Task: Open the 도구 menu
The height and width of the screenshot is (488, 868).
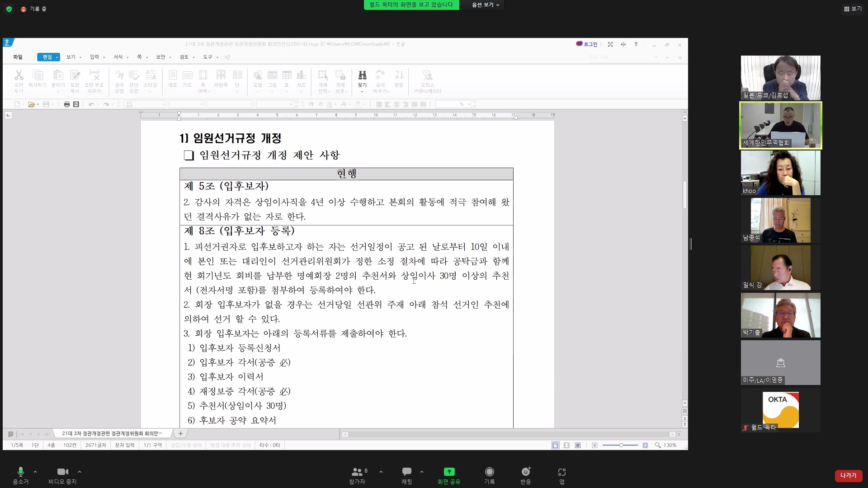Action: (207, 57)
